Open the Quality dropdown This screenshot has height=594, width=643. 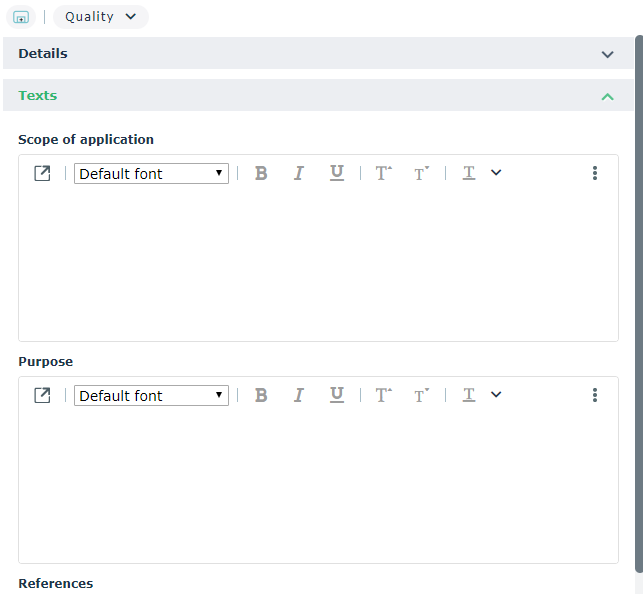pos(100,17)
